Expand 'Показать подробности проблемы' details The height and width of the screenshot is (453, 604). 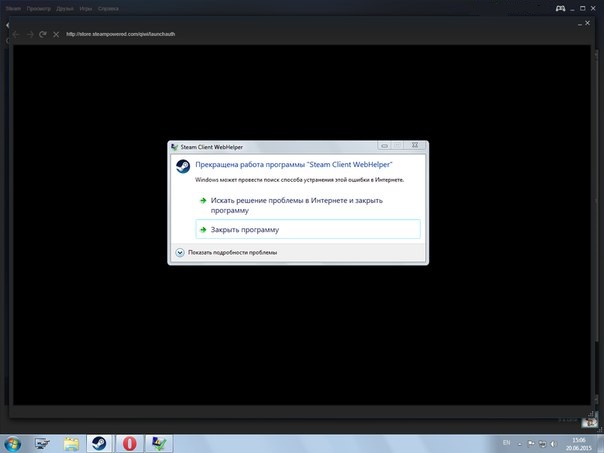[x=181, y=252]
